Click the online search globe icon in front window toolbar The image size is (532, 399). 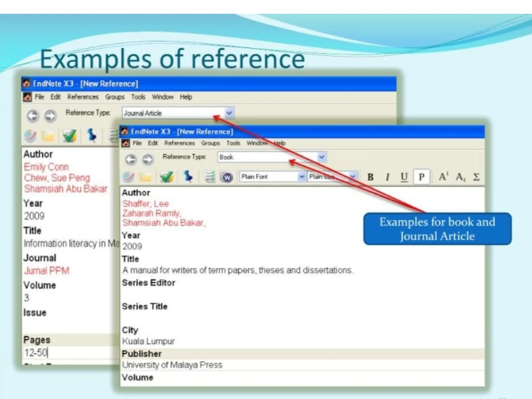128,177
